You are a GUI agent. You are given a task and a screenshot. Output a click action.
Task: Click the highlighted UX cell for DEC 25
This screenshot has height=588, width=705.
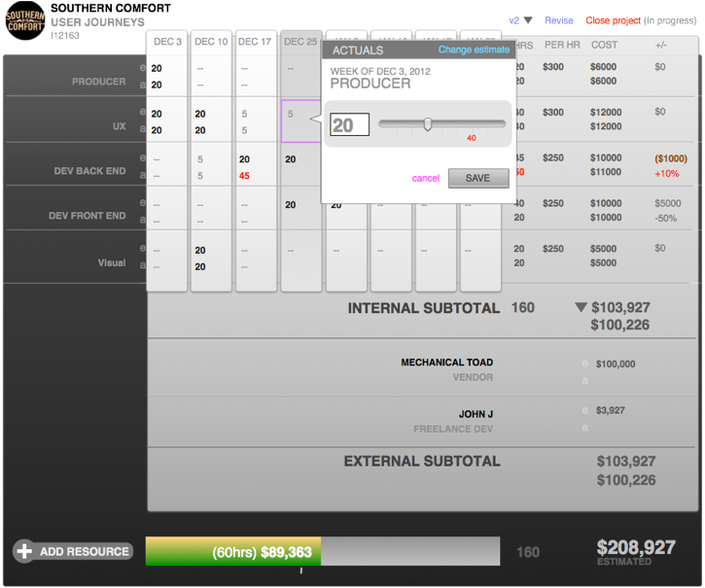pyautogui.click(x=300, y=121)
